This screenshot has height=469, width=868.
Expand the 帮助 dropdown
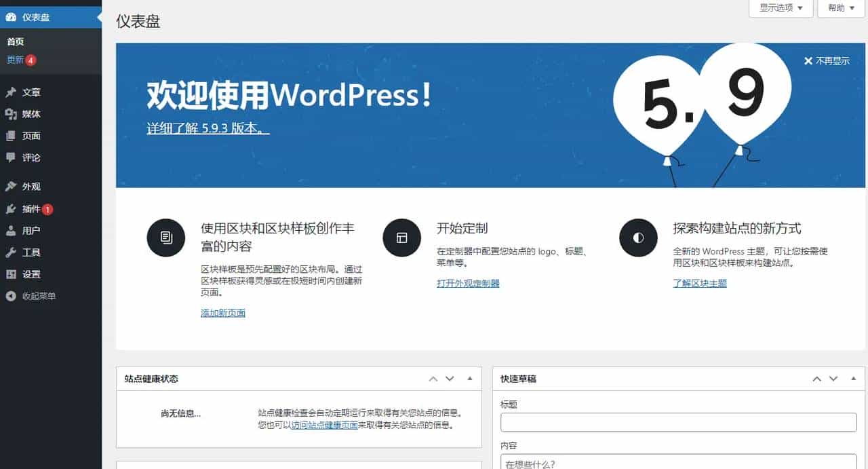tap(840, 8)
